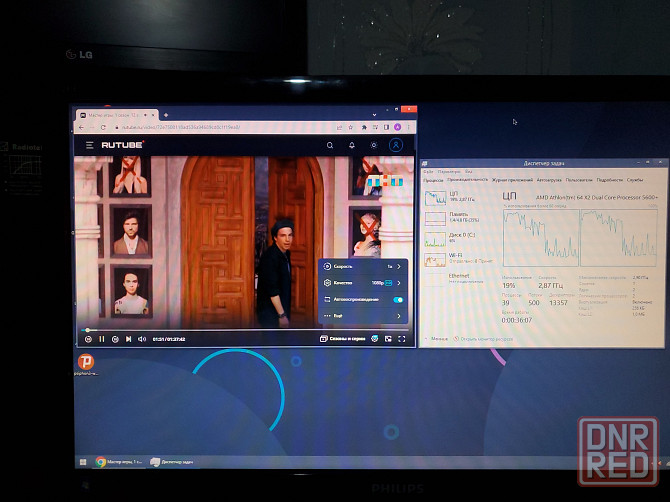
Task: Switch to App history (Журнал приложений) tab
Action: (512, 180)
